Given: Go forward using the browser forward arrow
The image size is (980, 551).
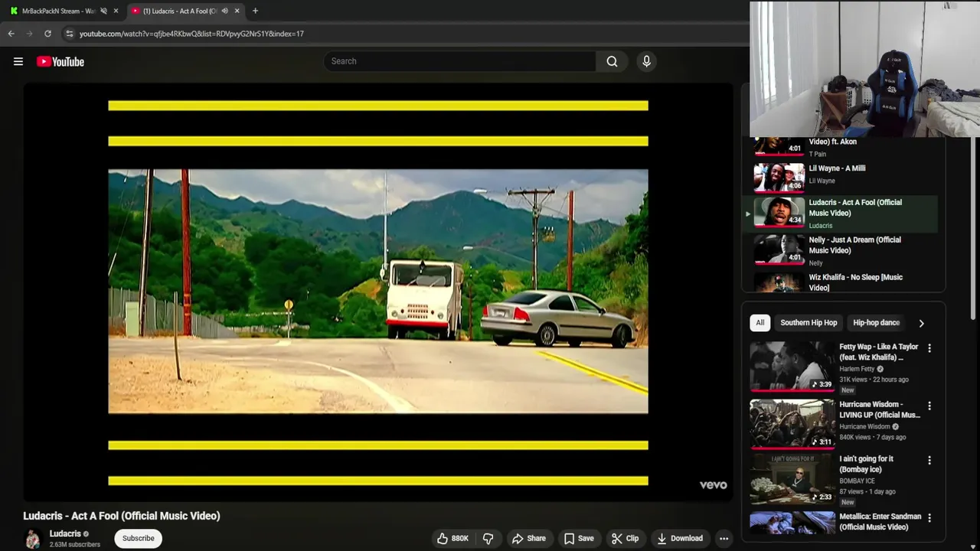Looking at the screenshot, I should tap(29, 34).
